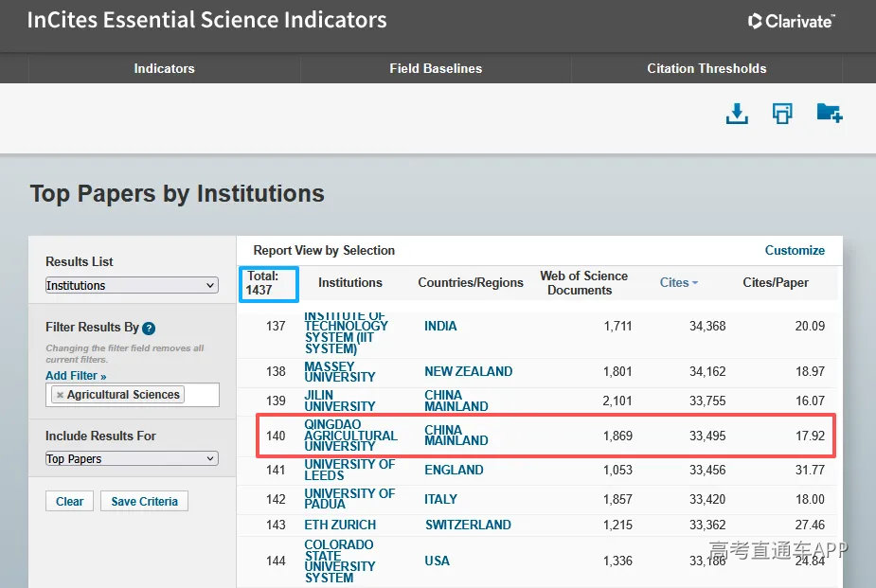Click the NEW ZEALAND country link
876x588 pixels.
click(x=468, y=371)
